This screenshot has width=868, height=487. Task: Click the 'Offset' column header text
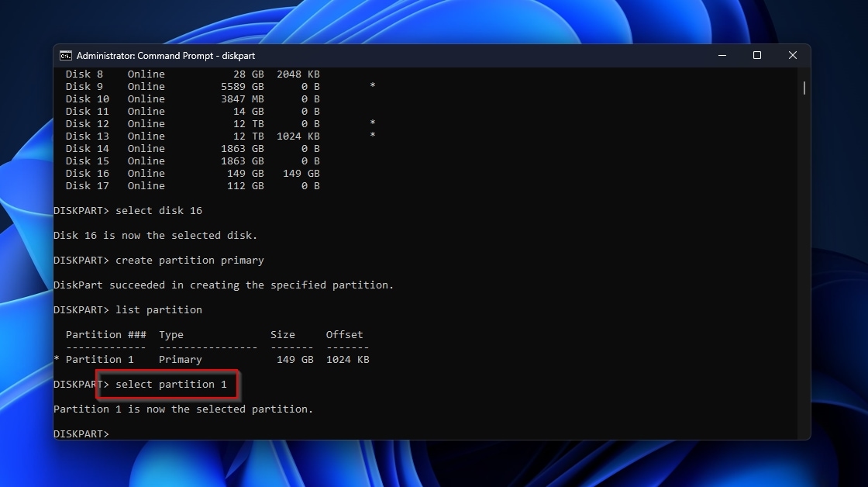(344, 335)
